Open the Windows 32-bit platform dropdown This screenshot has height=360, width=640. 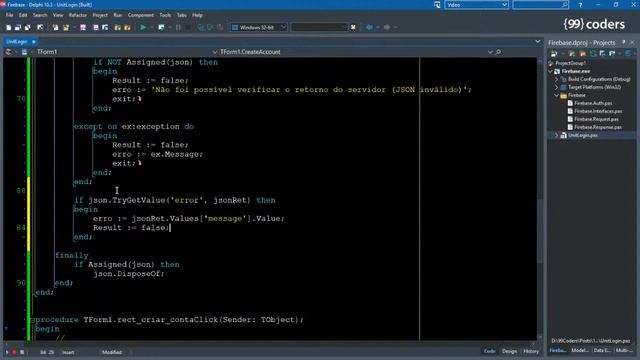click(x=283, y=27)
